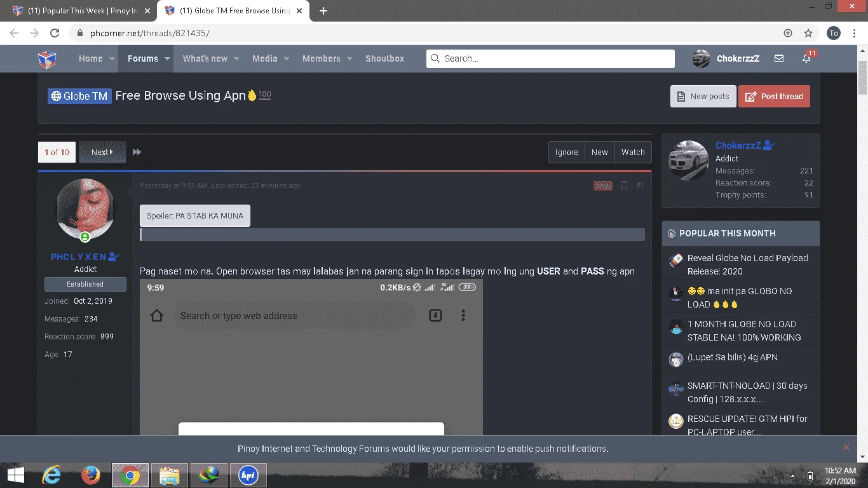This screenshot has width=868, height=488.
Task: Open the Globe TM thread prefix label
Action: [79, 96]
